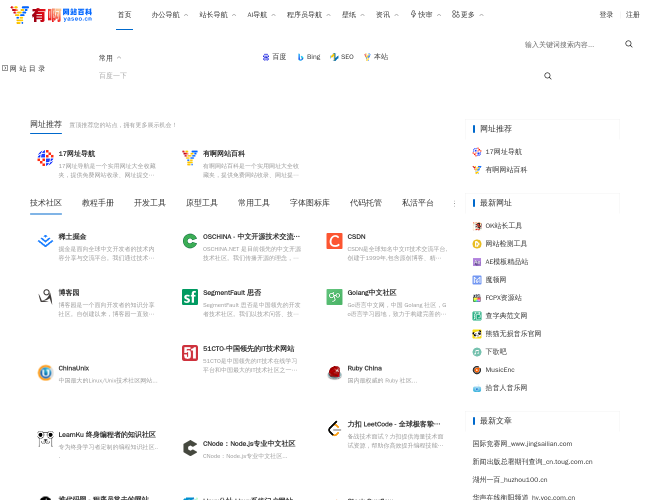This screenshot has width=650, height=500.
Task: Open the OSCHINA green icon
Action: (190, 241)
